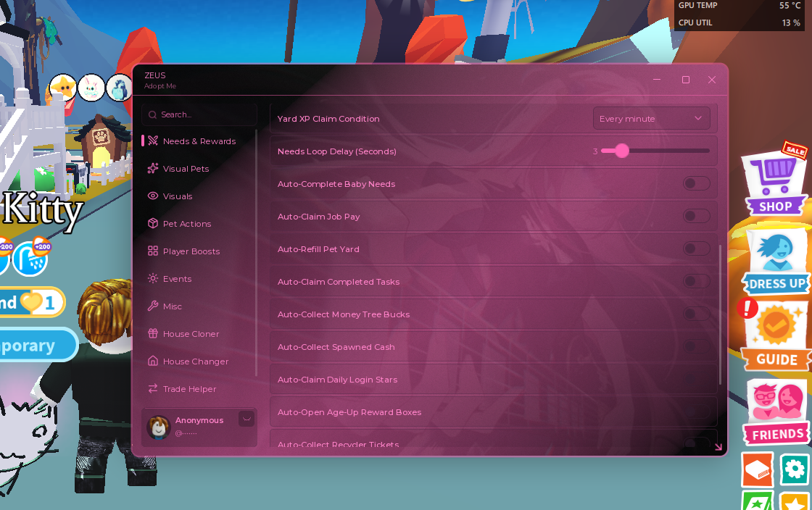Click the Events sun icon
The image size is (812, 510).
[153, 278]
